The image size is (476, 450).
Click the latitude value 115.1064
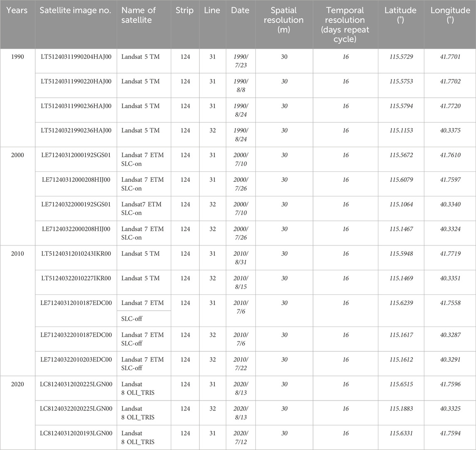coord(401,204)
